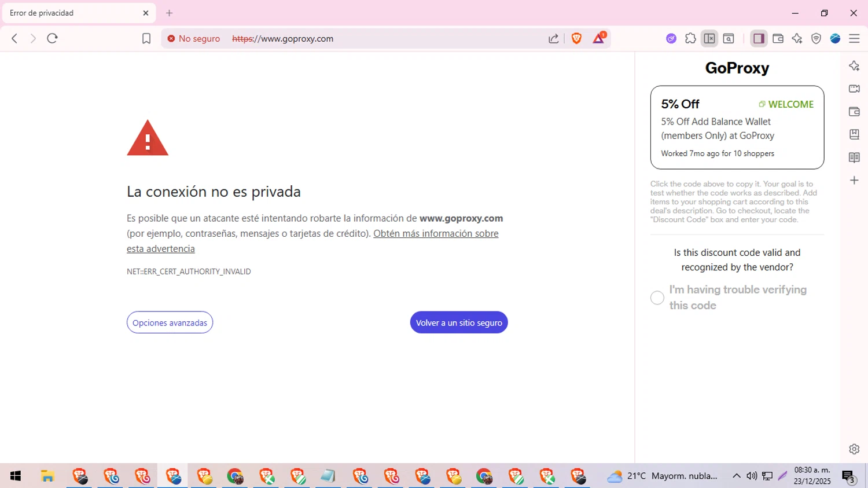Select 'I'm having trouble verifying this code' radio
868x488 pixels.
[657, 298]
